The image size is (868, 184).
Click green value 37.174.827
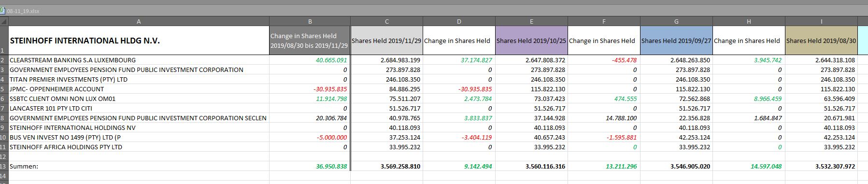[477, 60]
